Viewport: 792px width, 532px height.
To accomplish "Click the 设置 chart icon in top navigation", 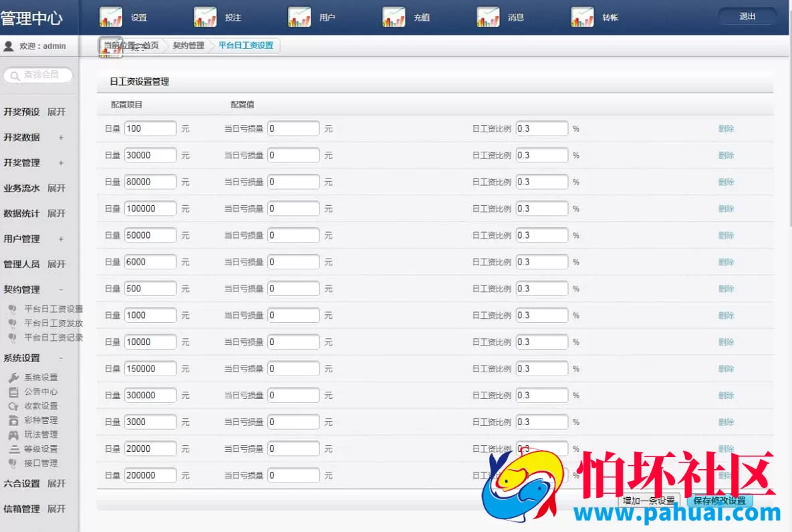I will coord(111,16).
